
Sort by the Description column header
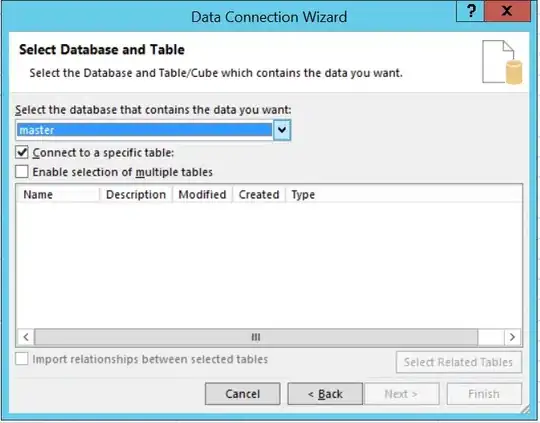[136, 194]
